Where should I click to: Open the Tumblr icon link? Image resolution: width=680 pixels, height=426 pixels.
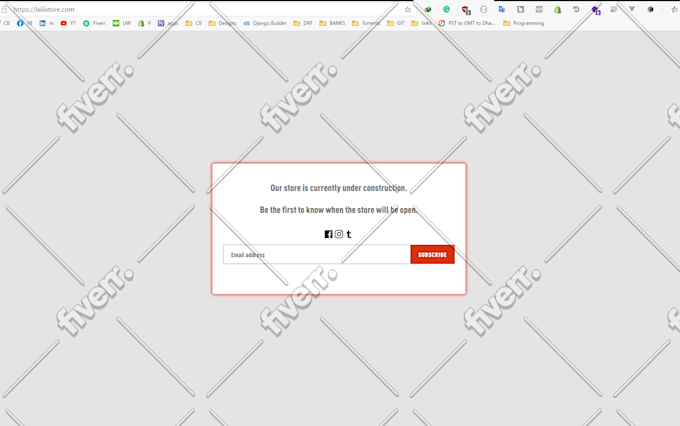point(349,234)
